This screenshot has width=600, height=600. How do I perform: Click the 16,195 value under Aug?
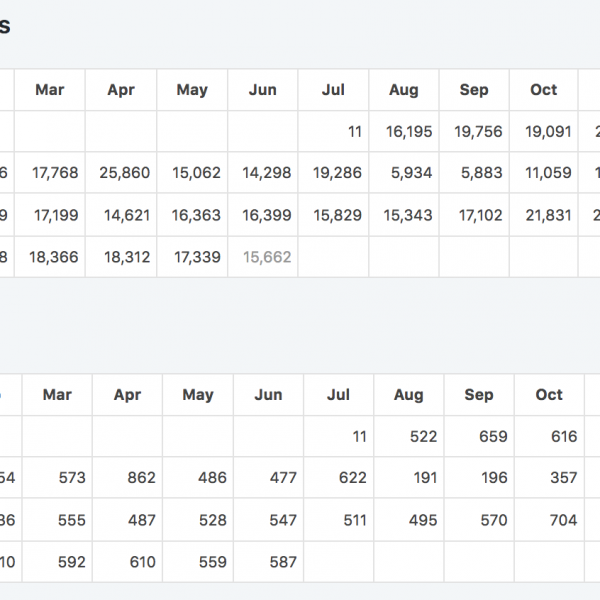coord(408,131)
